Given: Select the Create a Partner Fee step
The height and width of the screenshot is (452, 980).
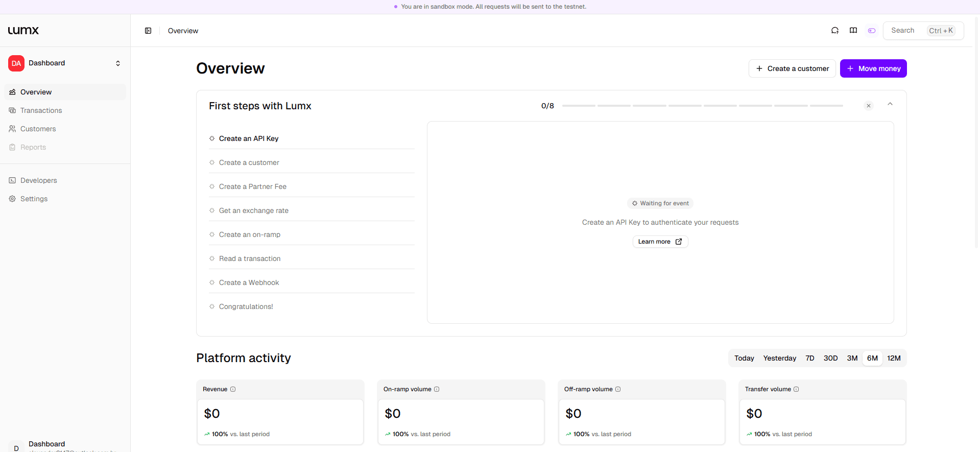Looking at the screenshot, I should [312, 186].
